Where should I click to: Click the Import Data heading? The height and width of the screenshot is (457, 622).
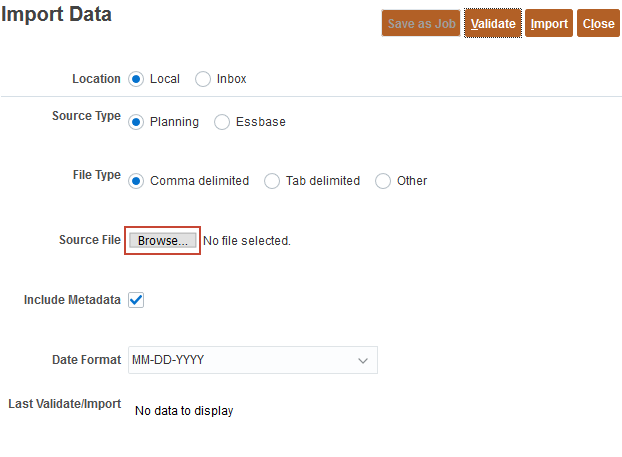click(x=56, y=15)
